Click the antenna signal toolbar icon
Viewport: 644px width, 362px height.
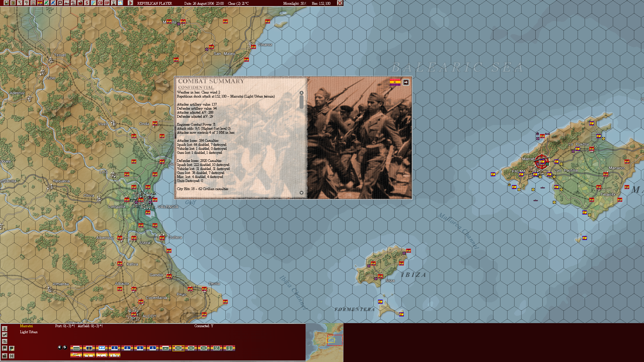click(113, 3)
